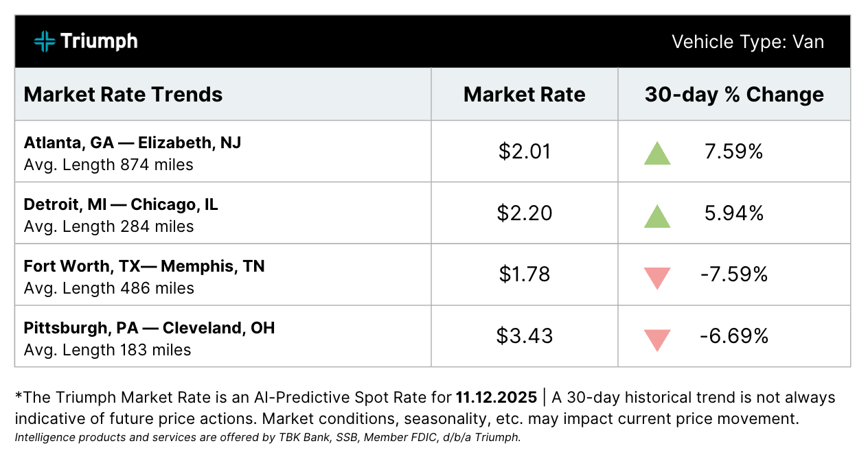Screen dimensions: 868x472
Task: Click the 30-day % Change column header
Action: (x=734, y=95)
